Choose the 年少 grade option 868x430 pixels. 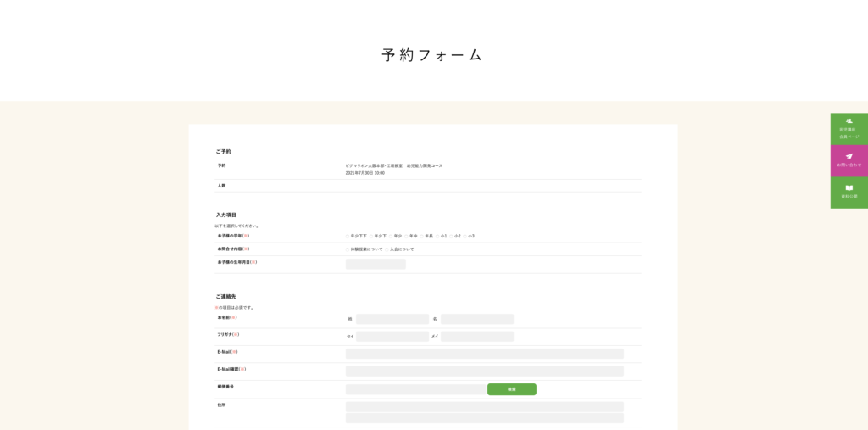(391, 236)
